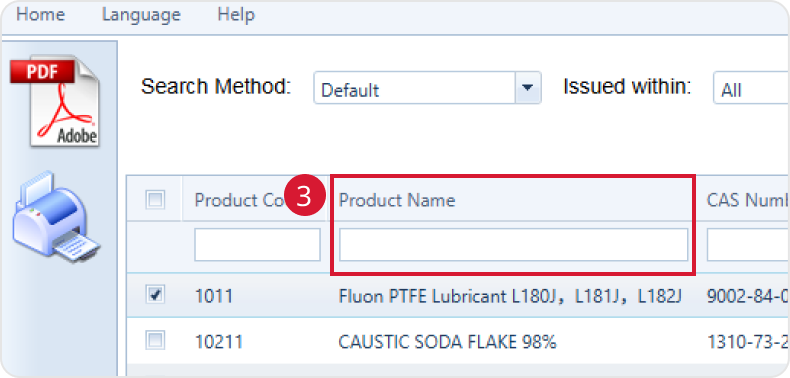Screen dimensions: 790x378
Task: Check the checkbox for product 10211
Action: click(x=155, y=342)
